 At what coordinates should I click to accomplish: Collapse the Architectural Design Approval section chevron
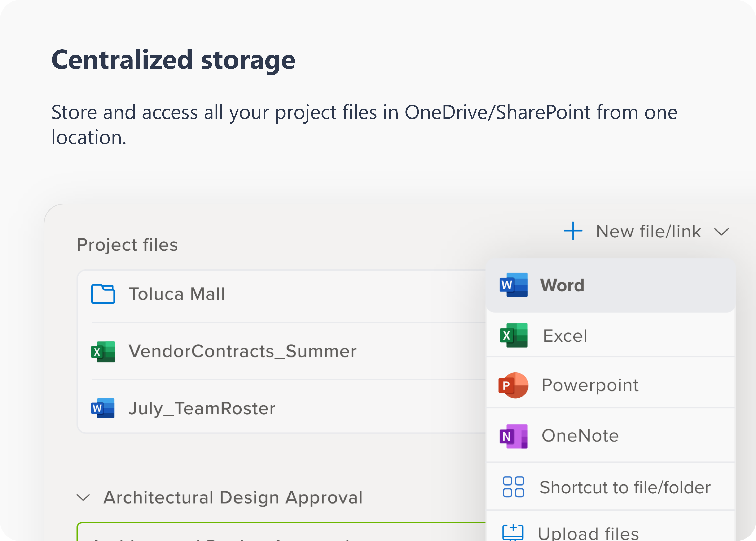click(x=83, y=498)
